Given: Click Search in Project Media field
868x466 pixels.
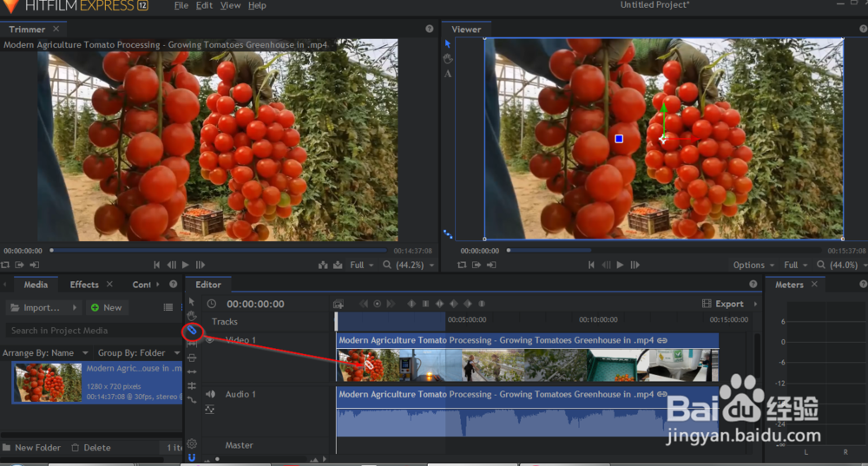Looking at the screenshot, I should pyautogui.click(x=94, y=331).
